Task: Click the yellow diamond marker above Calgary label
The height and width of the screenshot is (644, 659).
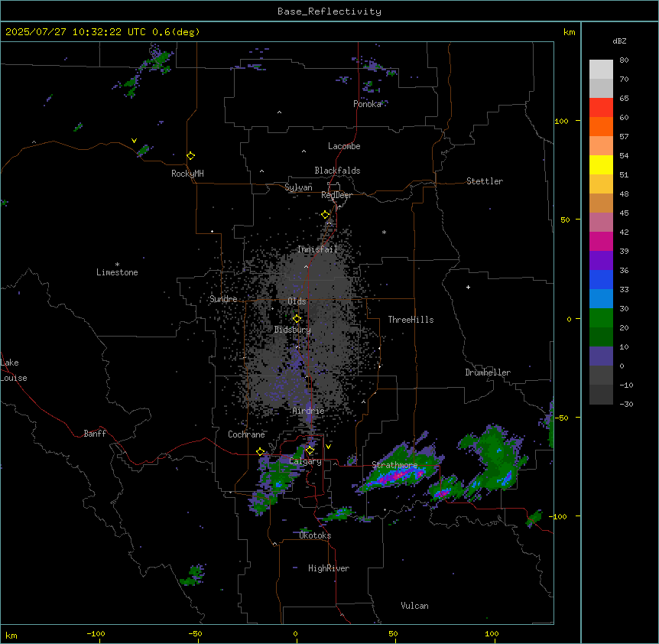Action: (310, 450)
